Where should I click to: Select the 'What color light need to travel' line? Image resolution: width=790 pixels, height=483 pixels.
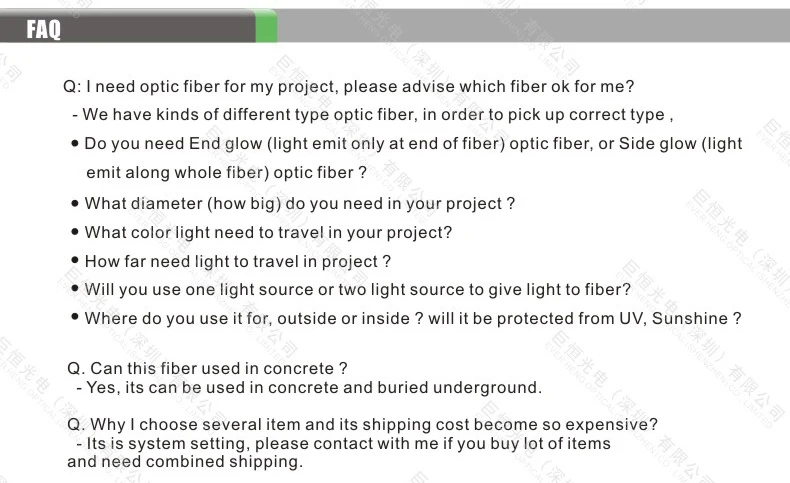(268, 233)
